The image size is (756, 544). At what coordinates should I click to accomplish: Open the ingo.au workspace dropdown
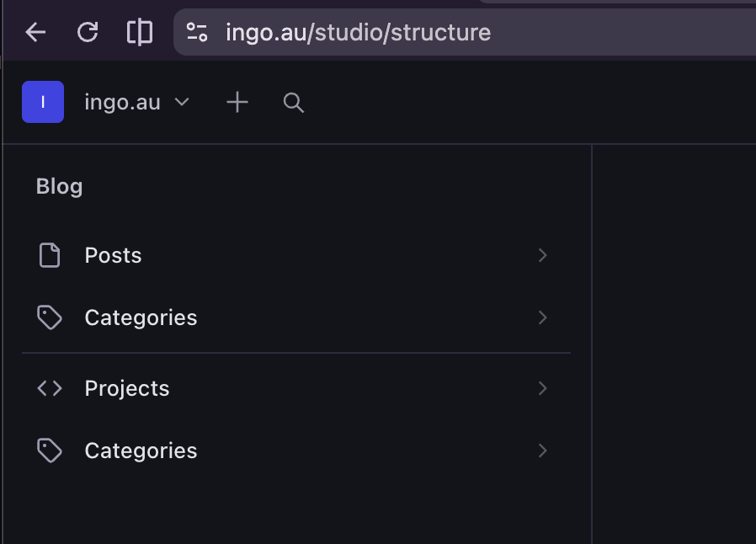pyautogui.click(x=136, y=103)
